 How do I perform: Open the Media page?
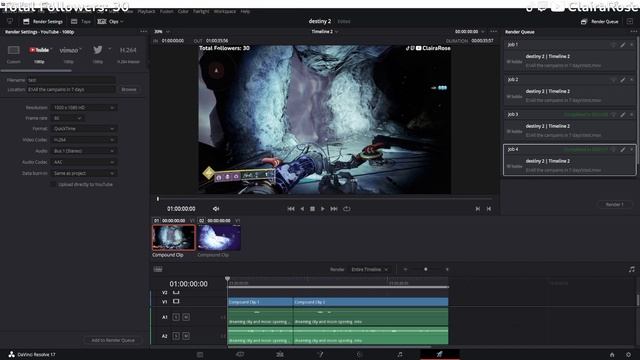(200, 355)
